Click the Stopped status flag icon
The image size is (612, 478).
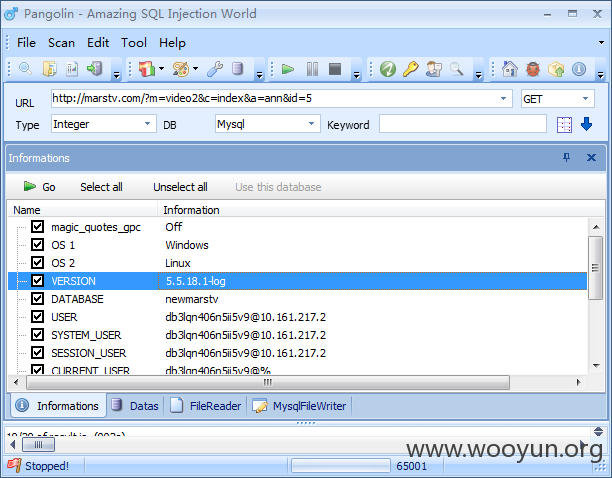[14, 466]
